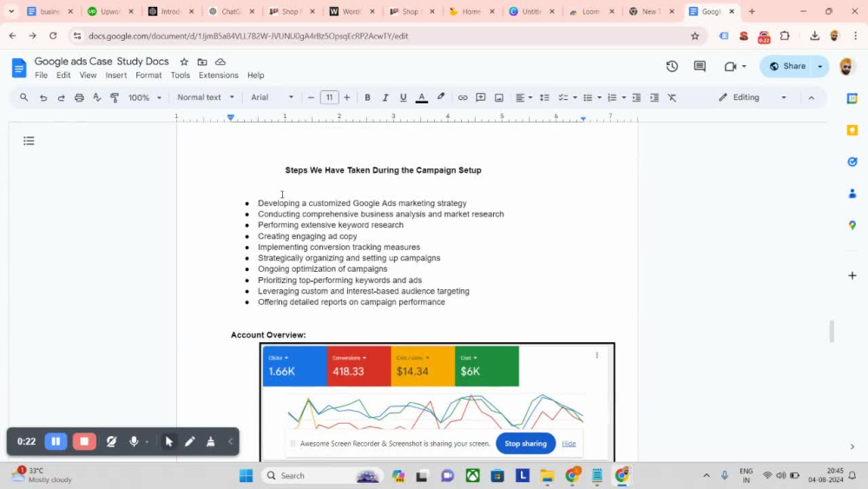868x489 pixels.
Task: Check the cloud save status icon
Action: click(x=220, y=62)
